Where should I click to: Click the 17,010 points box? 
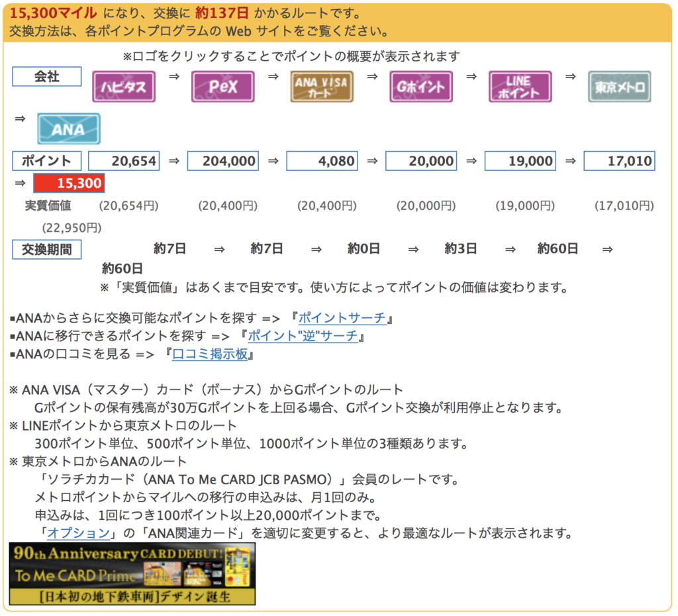click(619, 161)
